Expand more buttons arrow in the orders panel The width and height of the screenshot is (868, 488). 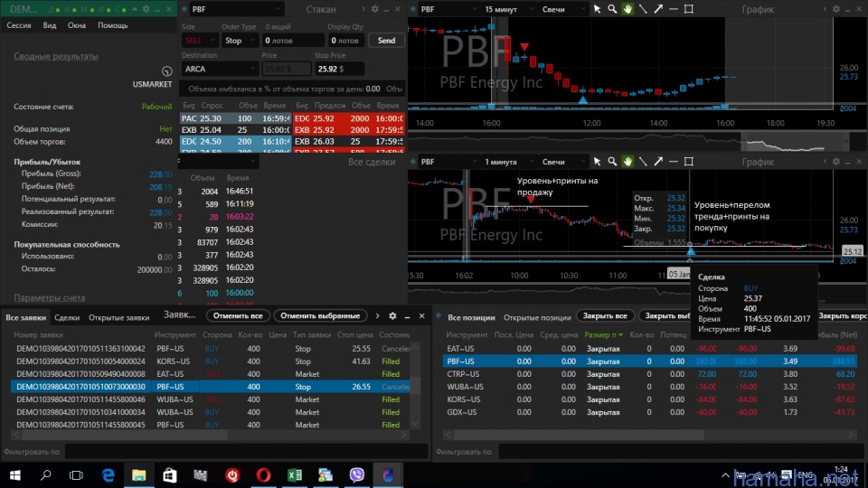(x=378, y=316)
